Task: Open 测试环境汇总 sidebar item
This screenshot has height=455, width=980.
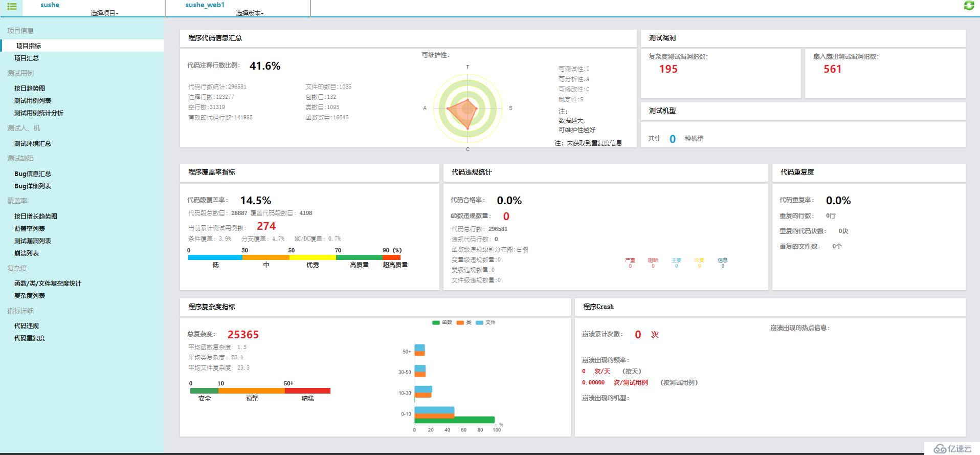Action: tap(33, 144)
